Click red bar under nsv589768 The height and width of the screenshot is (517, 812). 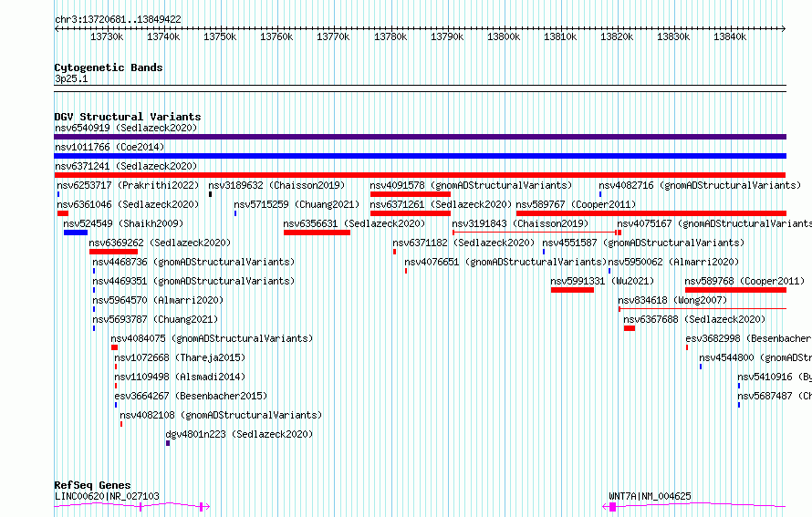click(x=736, y=290)
